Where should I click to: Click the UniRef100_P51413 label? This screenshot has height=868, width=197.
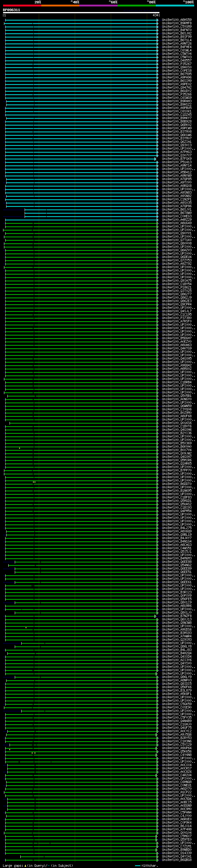click(177, 162)
